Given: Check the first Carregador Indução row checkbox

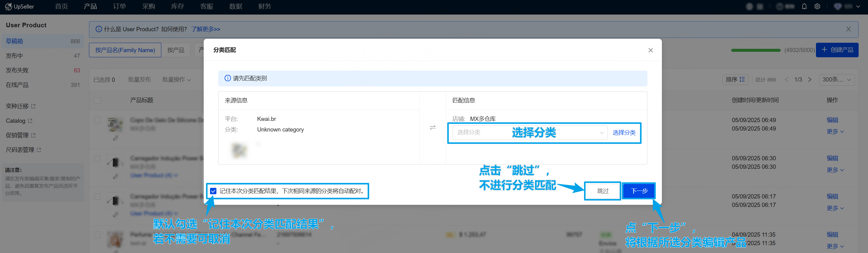Looking at the screenshot, I should (97, 158).
